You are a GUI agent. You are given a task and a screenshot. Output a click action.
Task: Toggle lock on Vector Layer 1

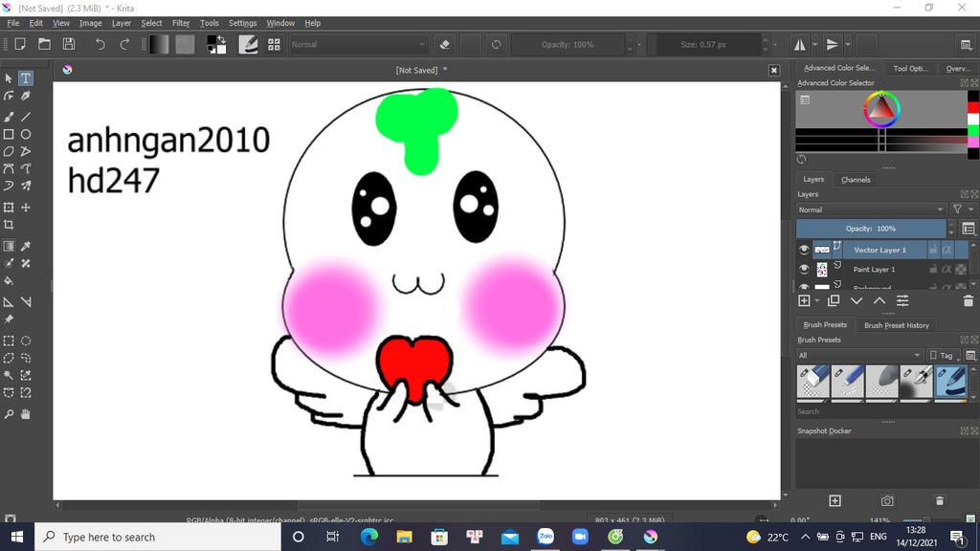click(932, 250)
